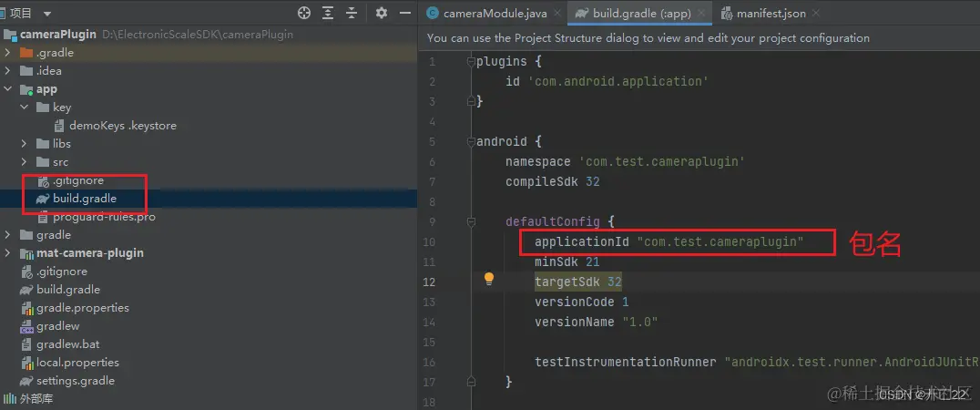Close the manifest.json tab

[816, 13]
